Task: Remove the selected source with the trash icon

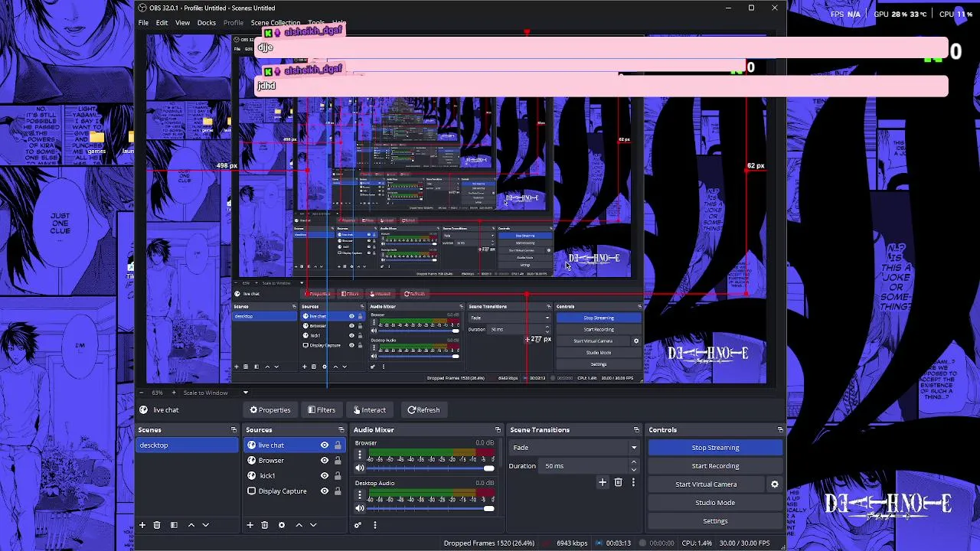Action: coord(265,525)
